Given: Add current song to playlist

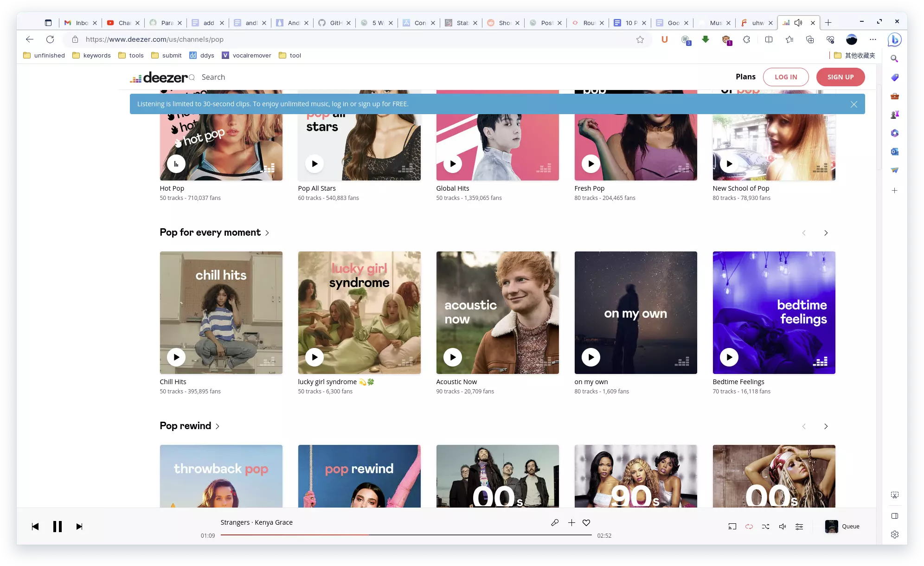Looking at the screenshot, I should point(571,522).
